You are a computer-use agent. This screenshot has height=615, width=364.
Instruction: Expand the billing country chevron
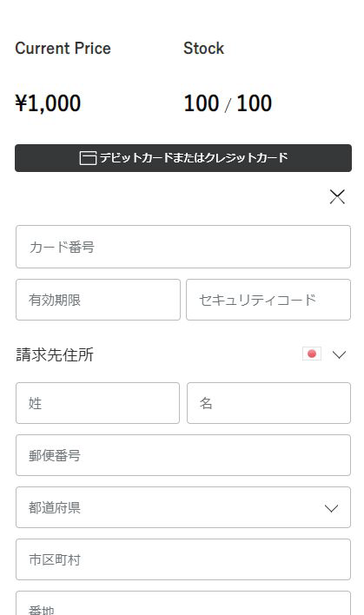point(339,354)
